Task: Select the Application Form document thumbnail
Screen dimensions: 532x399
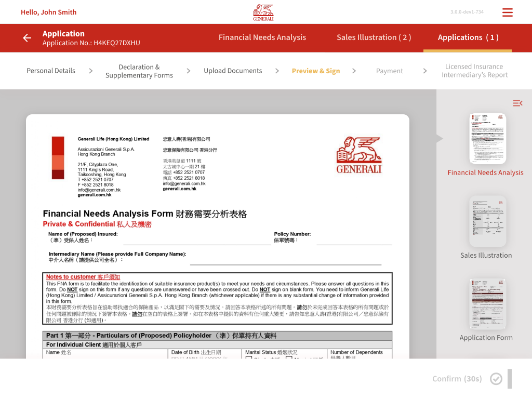Action: click(487, 303)
